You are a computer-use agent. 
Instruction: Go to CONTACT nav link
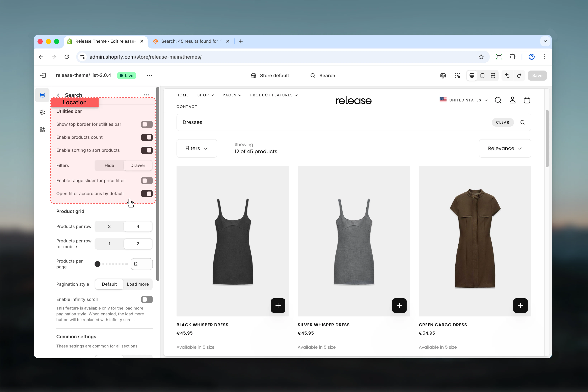(x=187, y=107)
